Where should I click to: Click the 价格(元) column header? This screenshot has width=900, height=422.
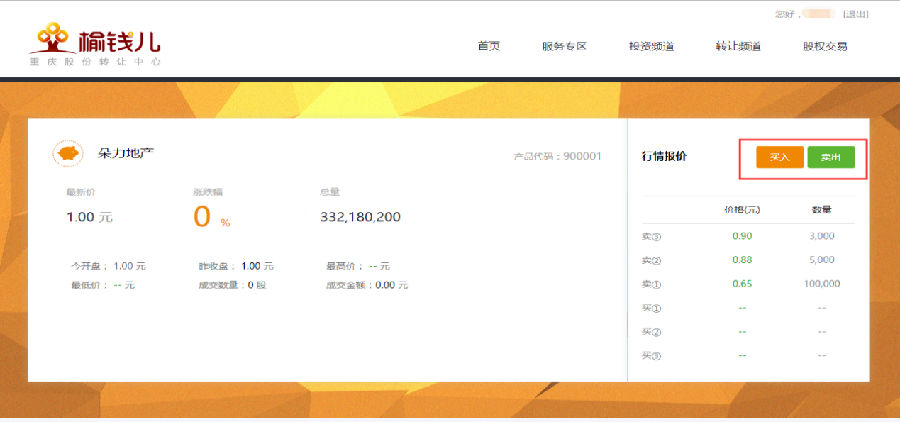pos(742,210)
